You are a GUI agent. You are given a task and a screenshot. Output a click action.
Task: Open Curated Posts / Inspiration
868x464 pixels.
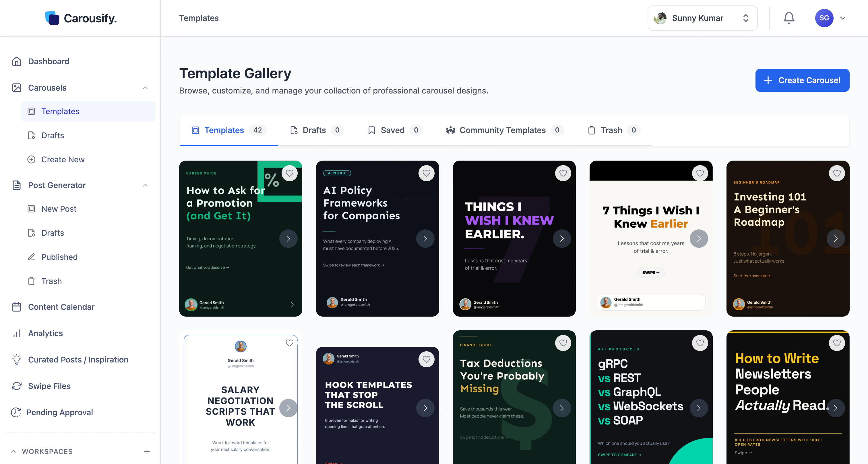tap(78, 360)
